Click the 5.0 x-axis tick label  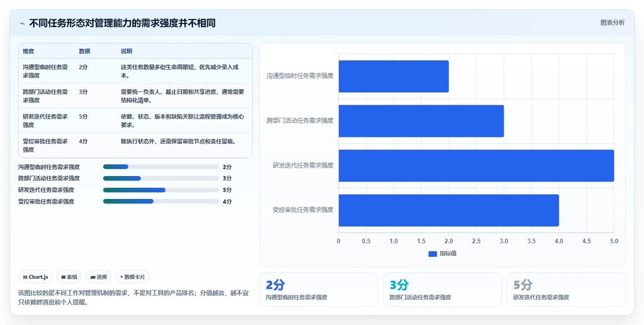pyautogui.click(x=614, y=241)
